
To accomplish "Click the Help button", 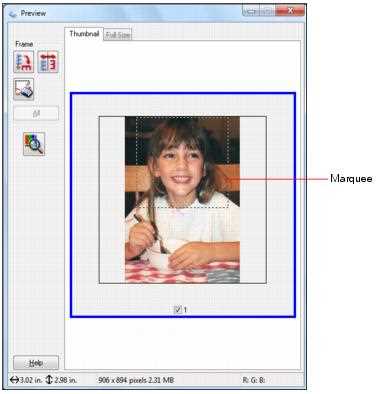I will [36, 363].
